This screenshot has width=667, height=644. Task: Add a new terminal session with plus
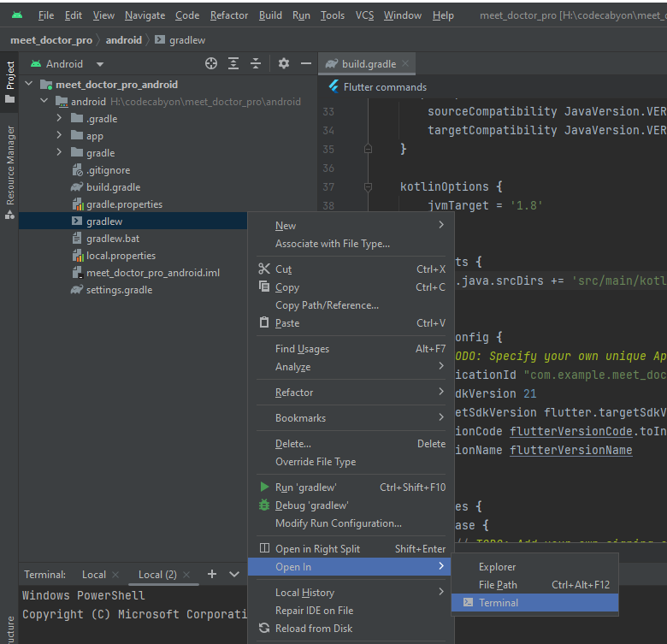[212, 574]
